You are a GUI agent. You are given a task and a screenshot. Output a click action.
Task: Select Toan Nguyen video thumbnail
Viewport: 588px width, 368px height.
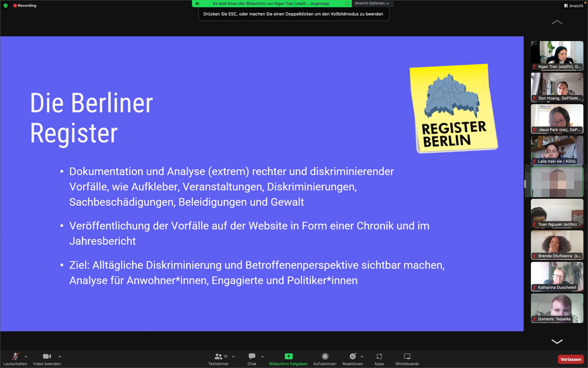click(x=557, y=213)
